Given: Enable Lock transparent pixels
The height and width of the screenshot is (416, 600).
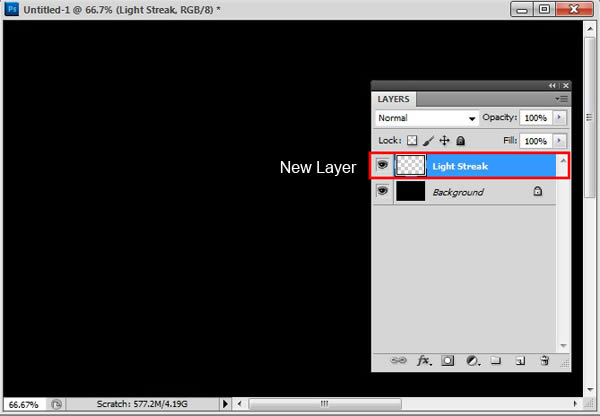Looking at the screenshot, I should [x=412, y=140].
